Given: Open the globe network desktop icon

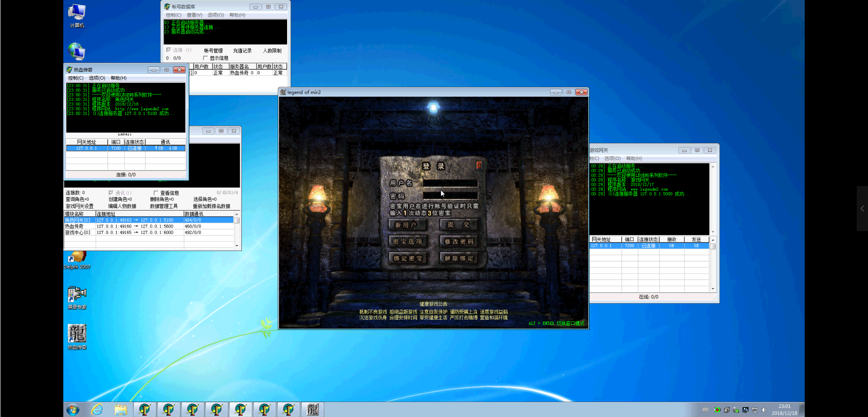Looking at the screenshot, I should pos(76,52).
